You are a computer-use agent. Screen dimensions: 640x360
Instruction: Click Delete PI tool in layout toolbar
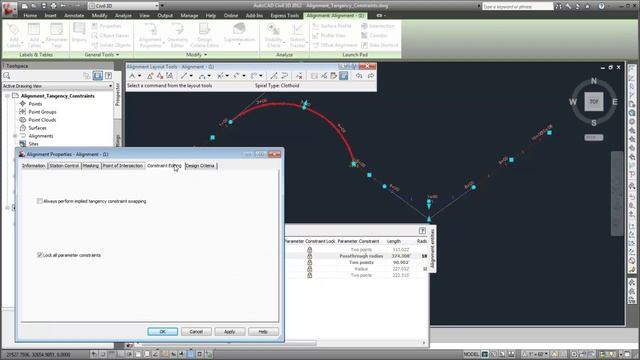click(160, 76)
